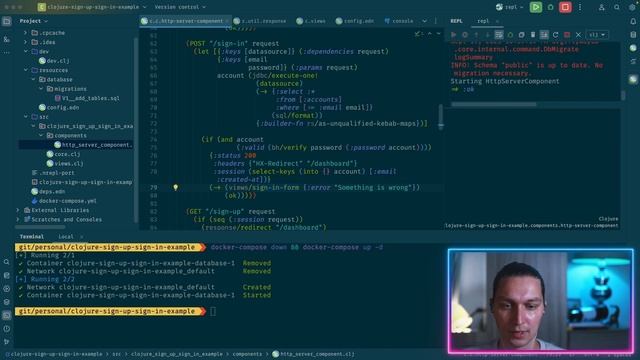The width and height of the screenshot is (640, 360).
Task: Switch to the config.edn editor tab
Action: coord(355,21)
